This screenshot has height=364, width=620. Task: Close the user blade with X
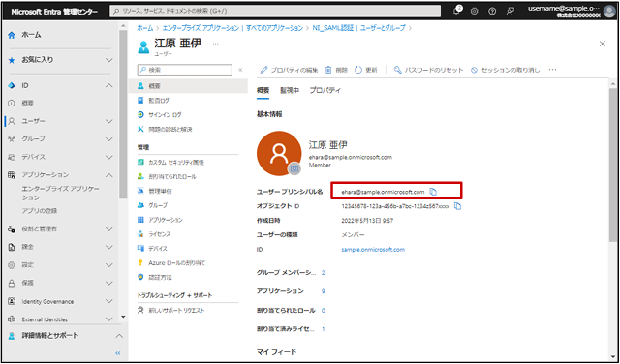(x=603, y=44)
